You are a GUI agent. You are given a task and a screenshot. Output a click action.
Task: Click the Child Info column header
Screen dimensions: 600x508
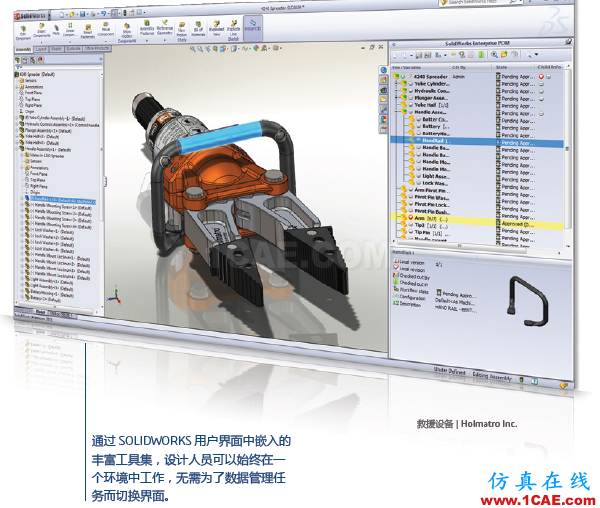coord(549,67)
